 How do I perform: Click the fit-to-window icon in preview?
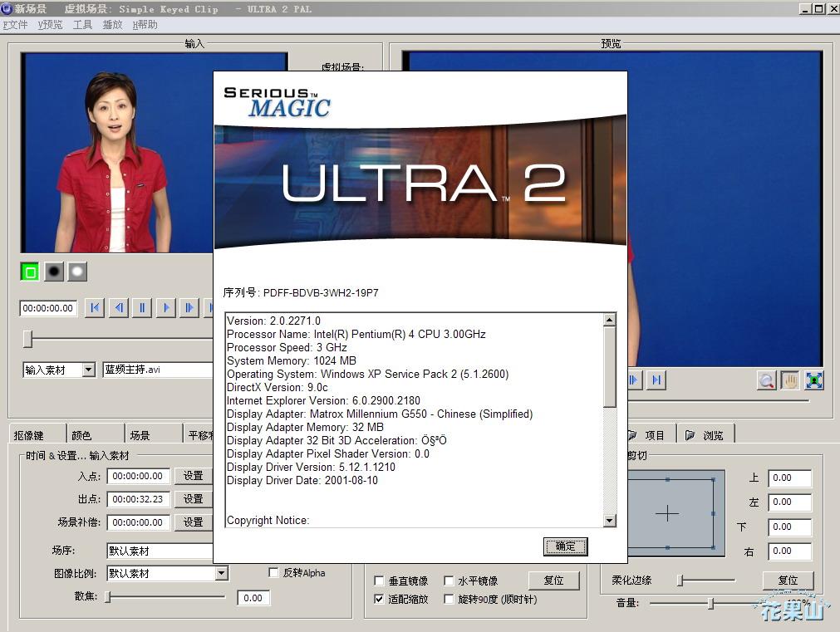click(x=813, y=380)
